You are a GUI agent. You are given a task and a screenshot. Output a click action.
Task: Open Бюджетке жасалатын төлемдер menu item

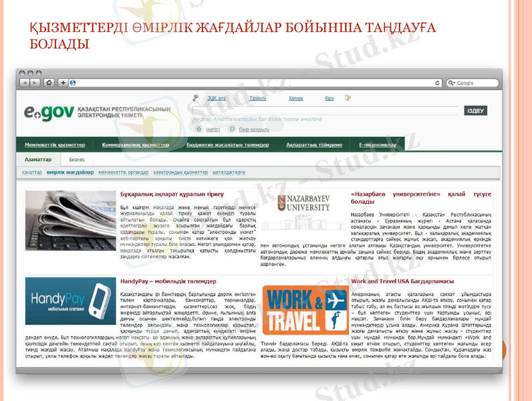pyautogui.click(x=228, y=144)
